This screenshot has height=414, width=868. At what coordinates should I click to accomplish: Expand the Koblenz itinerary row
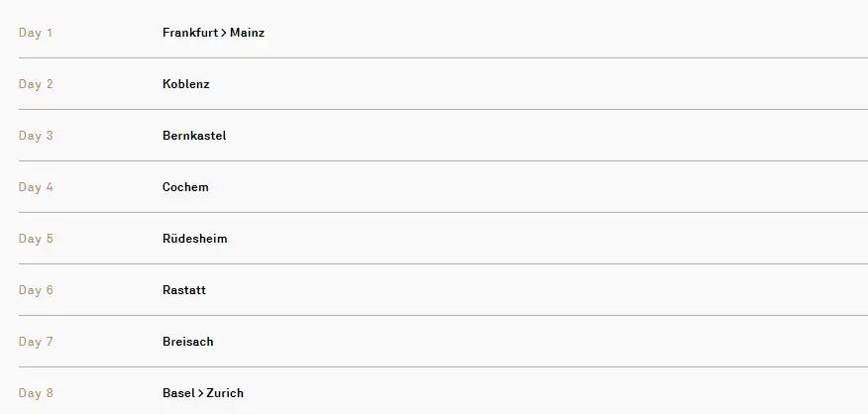[x=186, y=84]
